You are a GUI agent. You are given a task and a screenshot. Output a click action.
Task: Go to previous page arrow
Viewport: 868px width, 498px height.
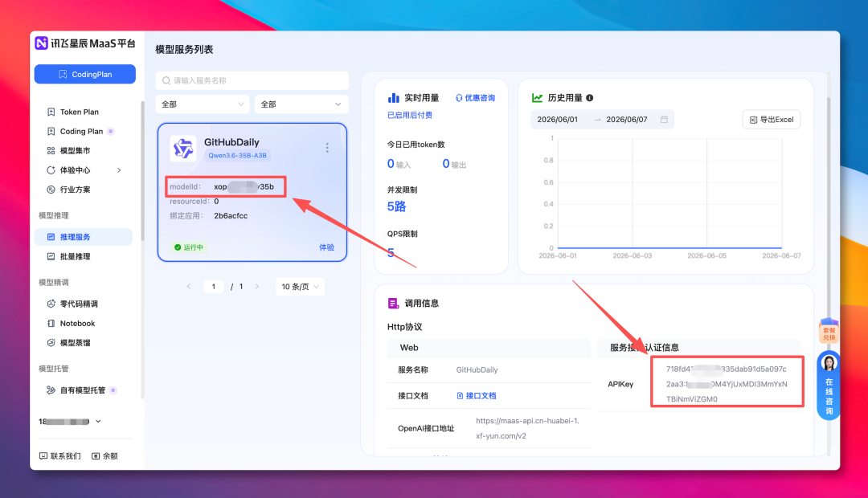tap(189, 287)
